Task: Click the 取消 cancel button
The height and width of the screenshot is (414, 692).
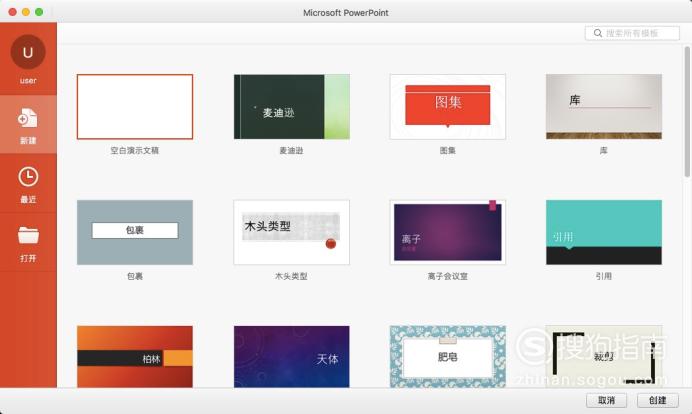Action: tap(606, 400)
